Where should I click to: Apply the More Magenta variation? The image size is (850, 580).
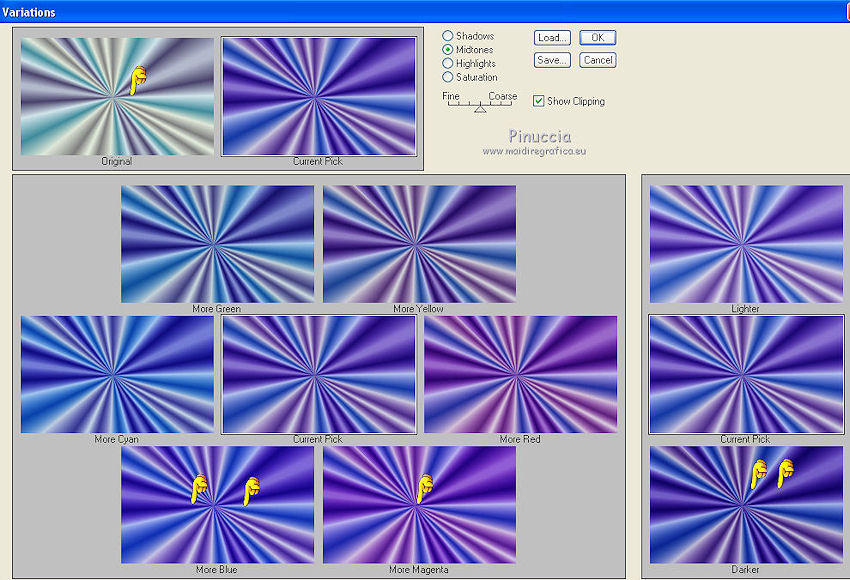(x=419, y=505)
